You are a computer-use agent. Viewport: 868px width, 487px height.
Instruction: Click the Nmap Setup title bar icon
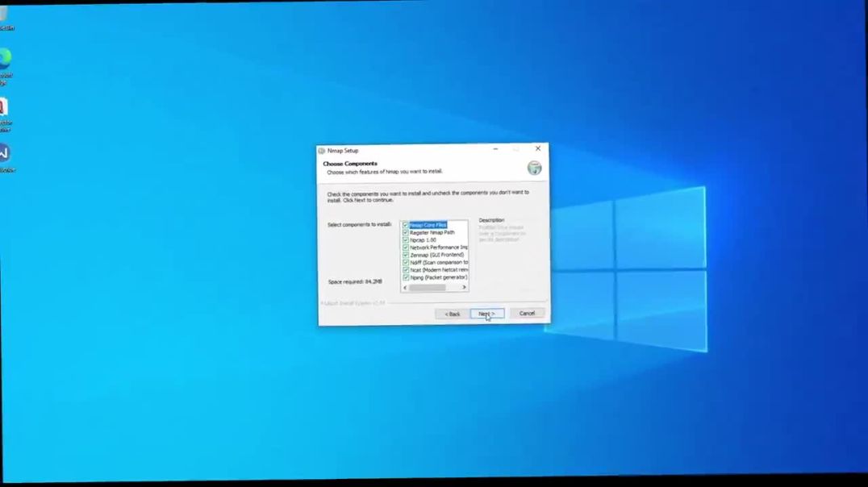pyautogui.click(x=322, y=151)
